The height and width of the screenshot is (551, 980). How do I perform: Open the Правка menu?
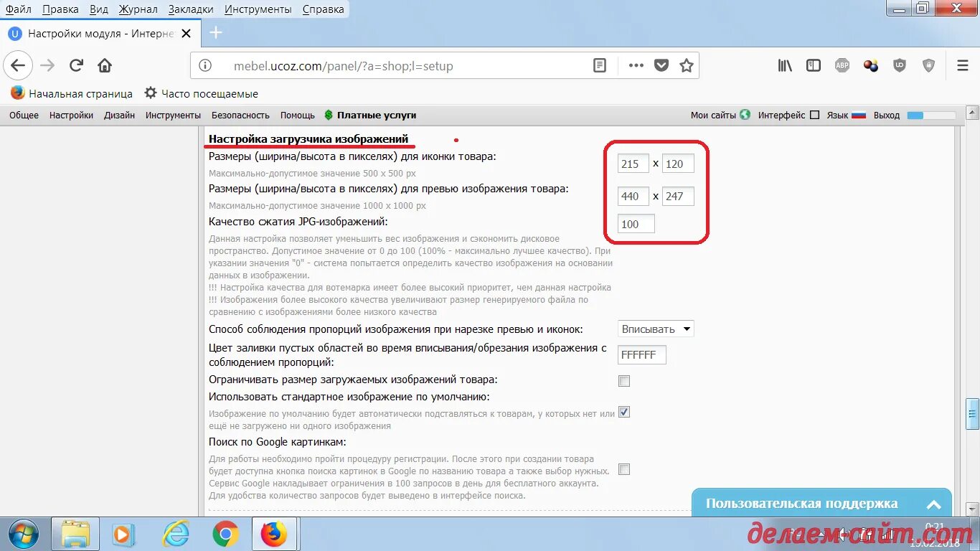(x=60, y=9)
